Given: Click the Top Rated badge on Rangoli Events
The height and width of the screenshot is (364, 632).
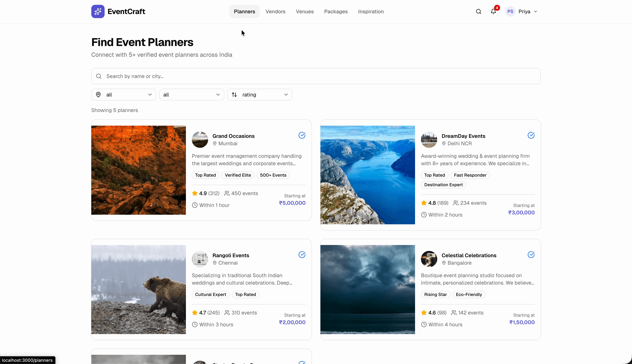Looking at the screenshot, I should point(245,294).
